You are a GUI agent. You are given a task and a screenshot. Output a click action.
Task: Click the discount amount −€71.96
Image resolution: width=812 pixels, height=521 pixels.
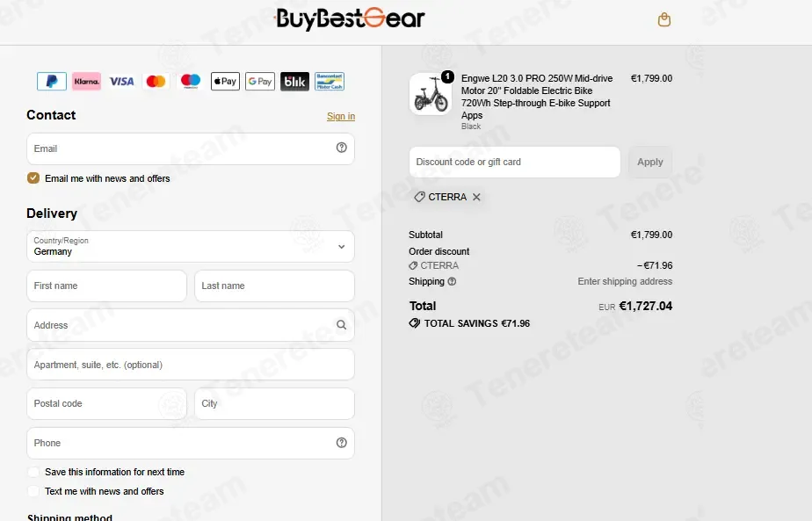coord(655,265)
